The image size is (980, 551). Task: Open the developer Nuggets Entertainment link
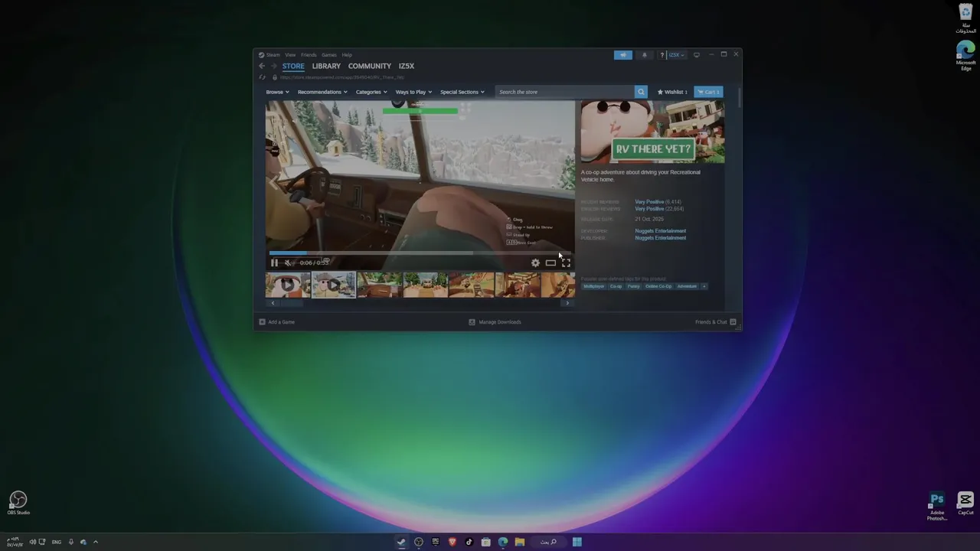[660, 231]
